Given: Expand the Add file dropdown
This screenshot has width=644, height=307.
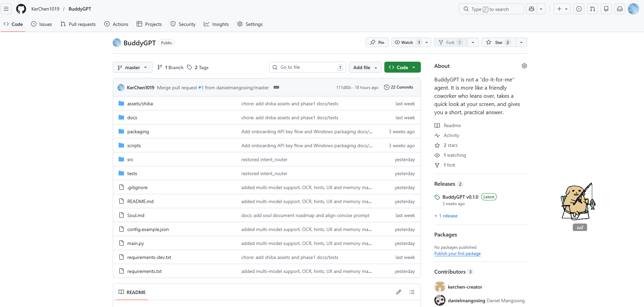Looking at the screenshot, I should point(365,67).
